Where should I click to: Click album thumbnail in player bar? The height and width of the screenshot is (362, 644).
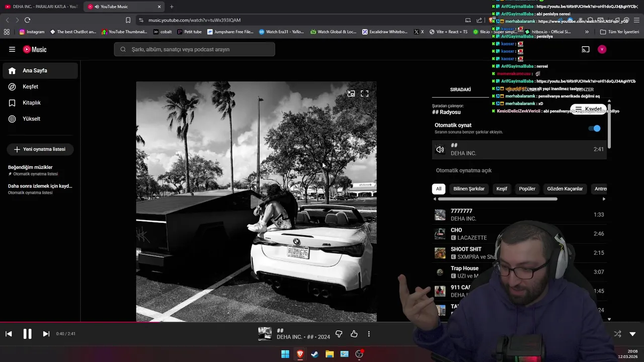click(x=265, y=334)
